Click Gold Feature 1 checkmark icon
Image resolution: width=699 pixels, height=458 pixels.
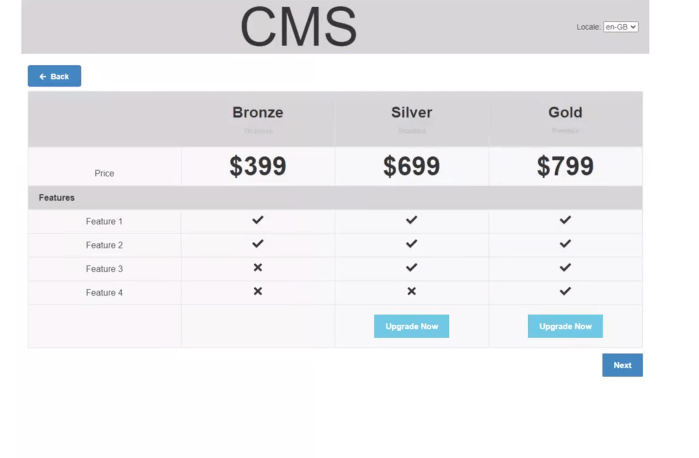pyautogui.click(x=565, y=220)
